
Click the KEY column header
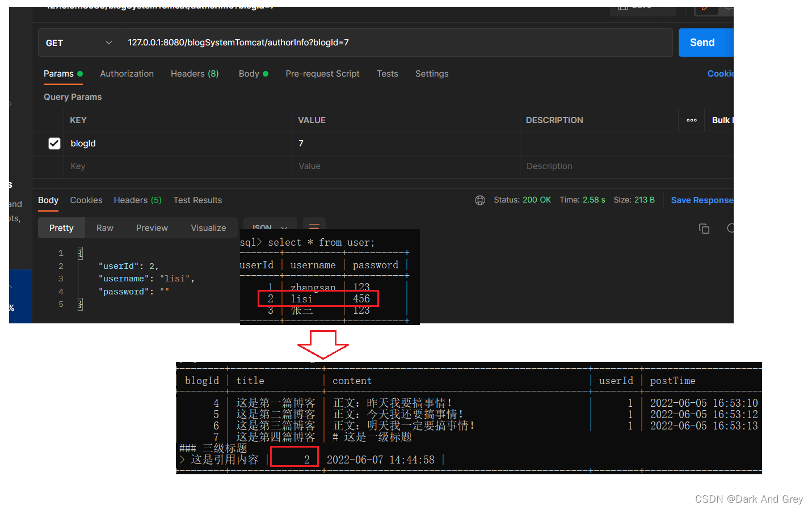pos(78,120)
